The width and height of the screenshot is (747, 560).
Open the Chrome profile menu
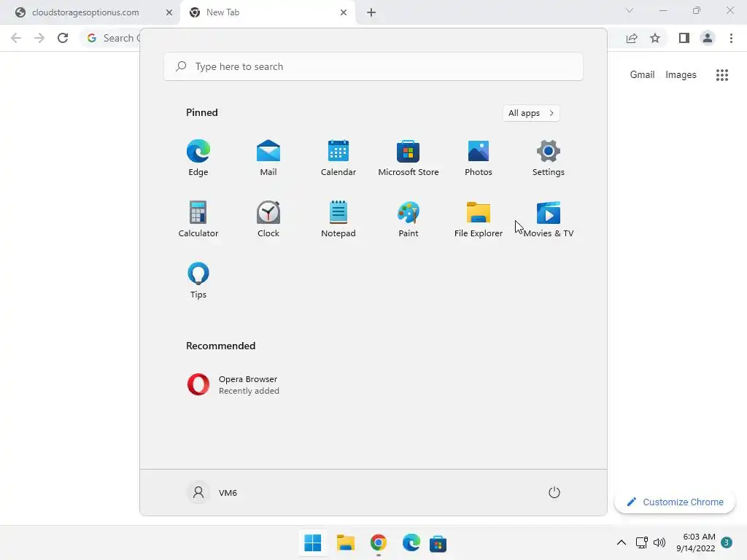pos(708,38)
